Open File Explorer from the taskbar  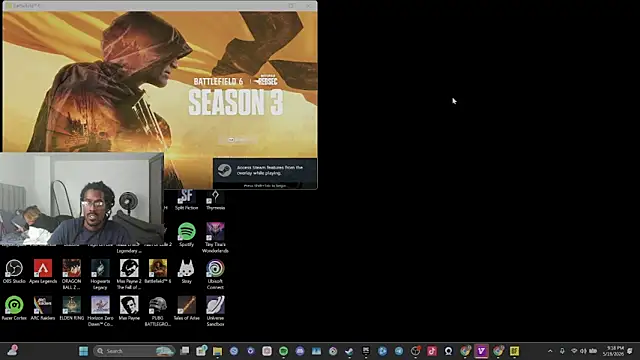pos(218,351)
